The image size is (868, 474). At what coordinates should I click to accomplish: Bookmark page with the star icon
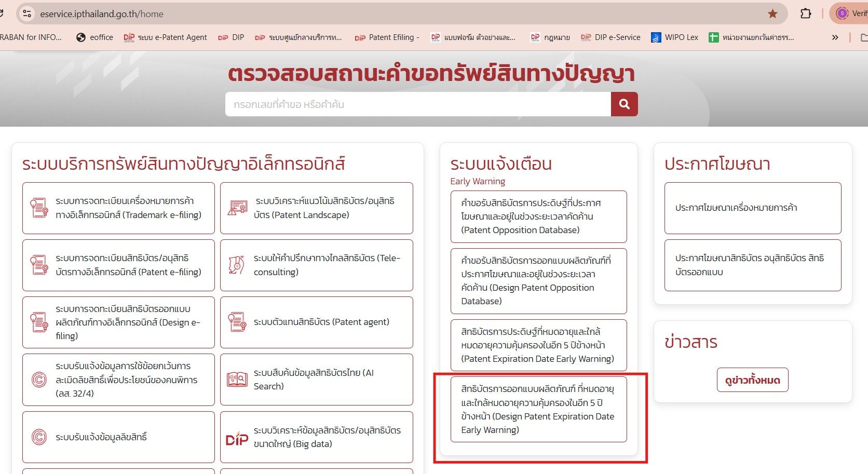point(772,14)
